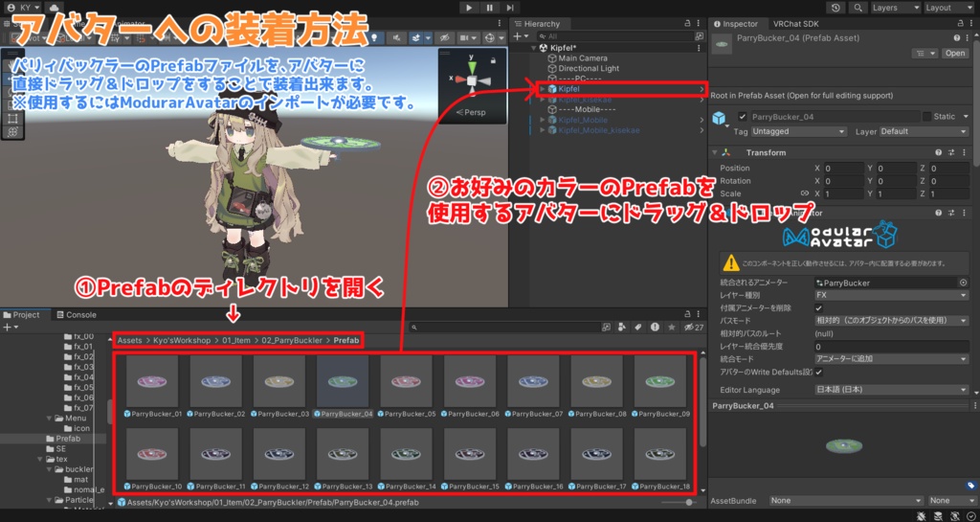Image resolution: width=980 pixels, height=522 pixels.
Task: Open the Layout dropdown in the toolbar
Action: click(948, 8)
